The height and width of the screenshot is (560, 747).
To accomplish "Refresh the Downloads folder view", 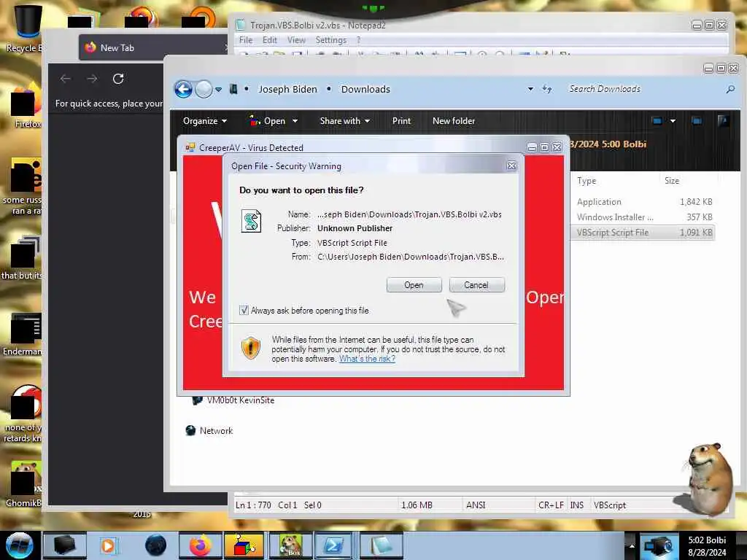I will (547, 89).
